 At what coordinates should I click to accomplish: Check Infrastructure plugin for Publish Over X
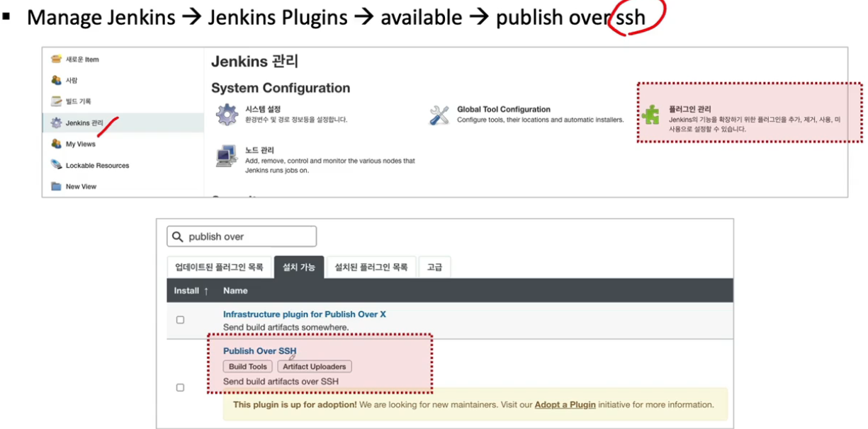coord(180,320)
